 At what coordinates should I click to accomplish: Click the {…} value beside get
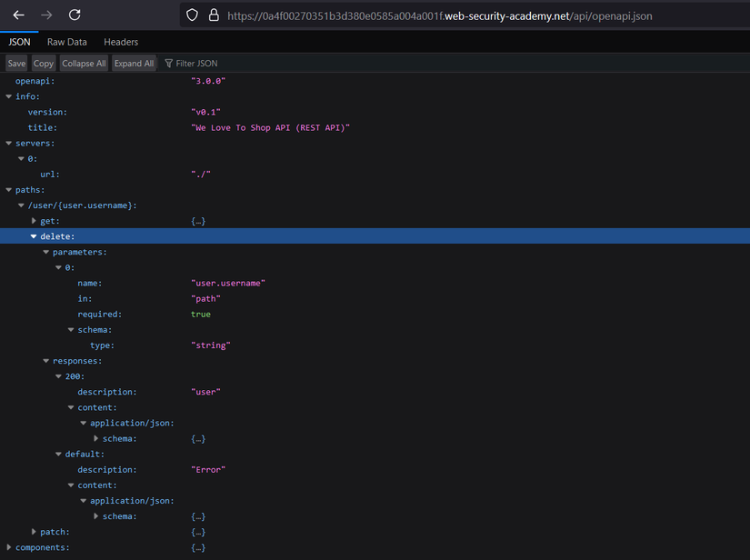click(198, 221)
